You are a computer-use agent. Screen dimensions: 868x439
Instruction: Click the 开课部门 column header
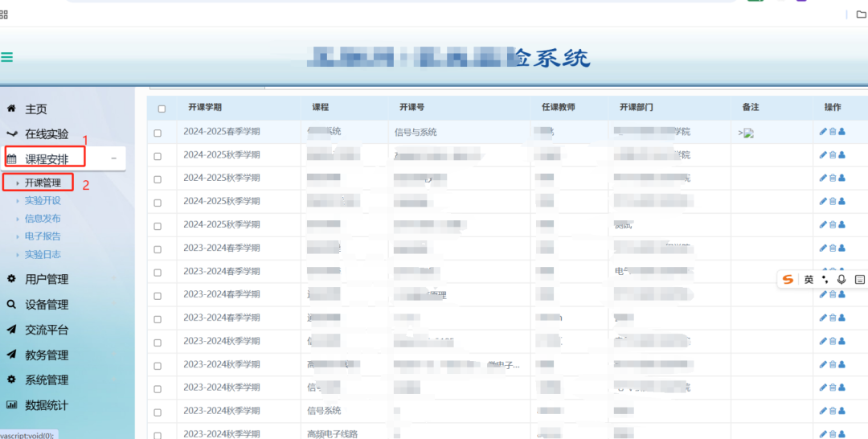tap(637, 108)
